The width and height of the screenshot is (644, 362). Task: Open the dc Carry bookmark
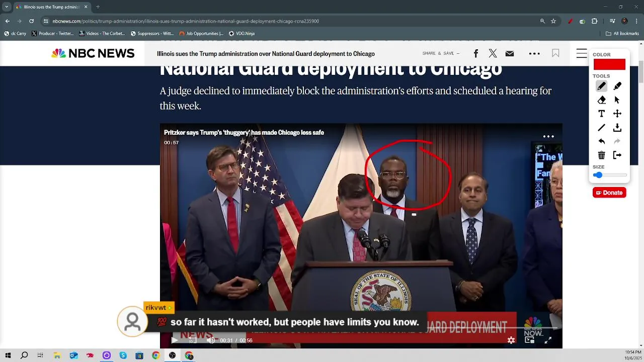15,34
